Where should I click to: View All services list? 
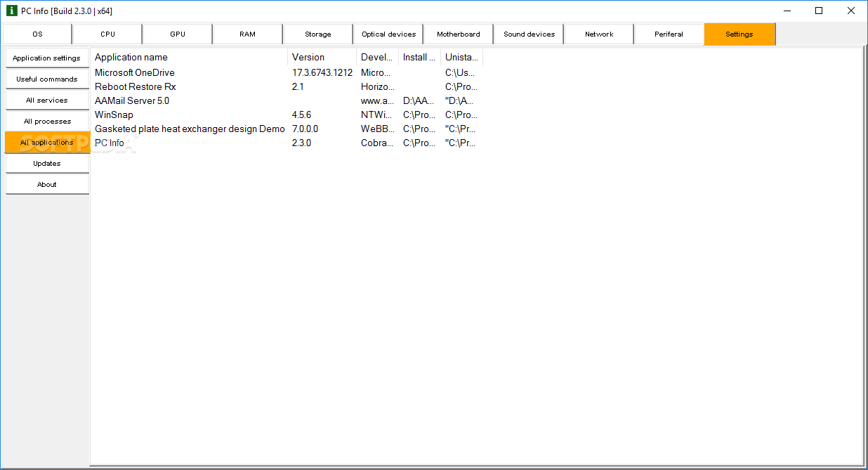[x=47, y=100]
